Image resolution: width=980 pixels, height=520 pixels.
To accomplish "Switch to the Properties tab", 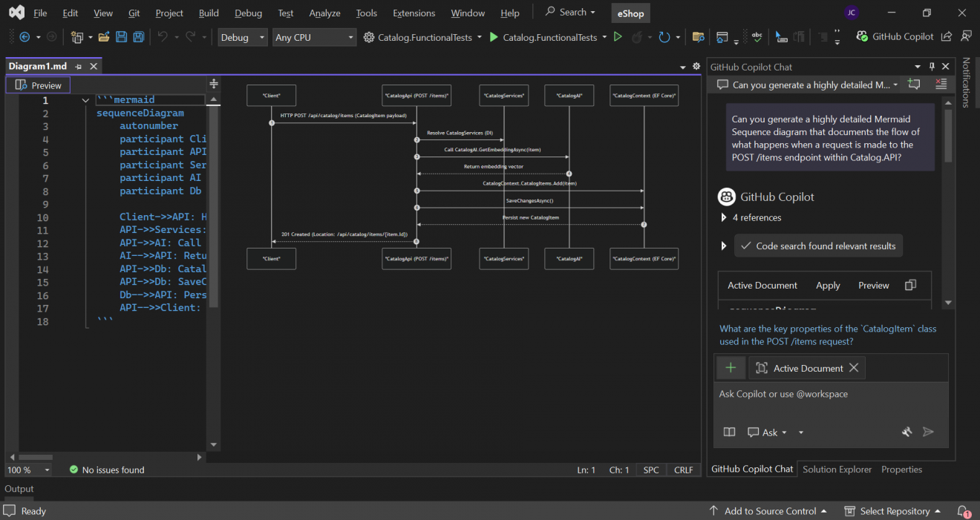I will [901, 469].
